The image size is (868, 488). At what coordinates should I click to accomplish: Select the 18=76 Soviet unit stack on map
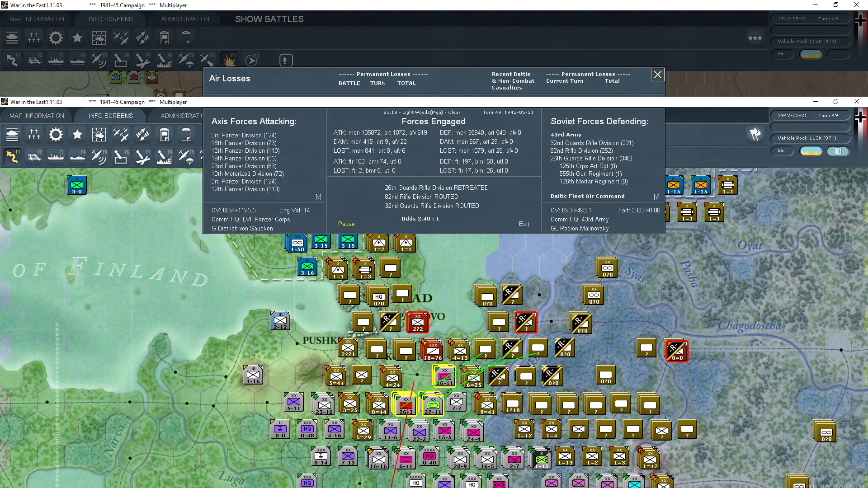pos(433,350)
